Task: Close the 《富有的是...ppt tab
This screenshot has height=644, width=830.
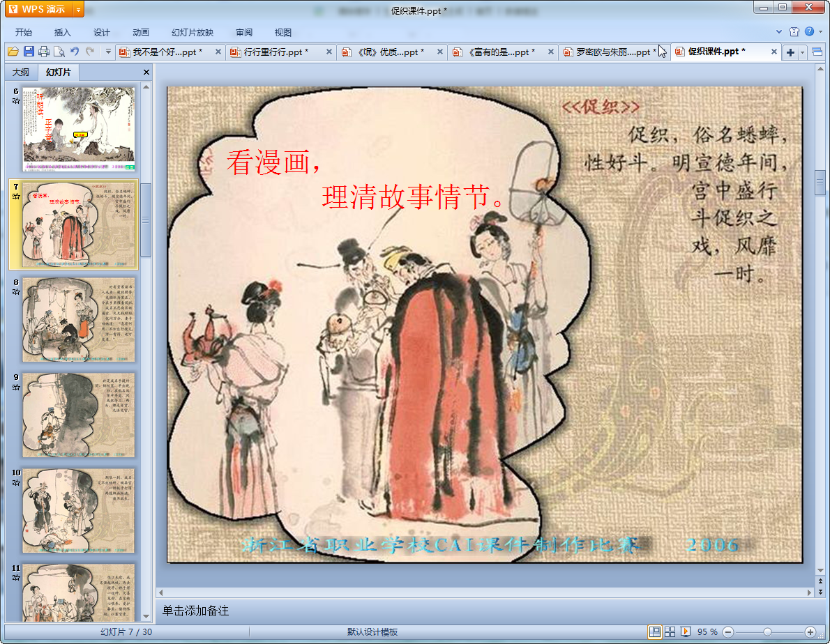Action: click(x=550, y=52)
